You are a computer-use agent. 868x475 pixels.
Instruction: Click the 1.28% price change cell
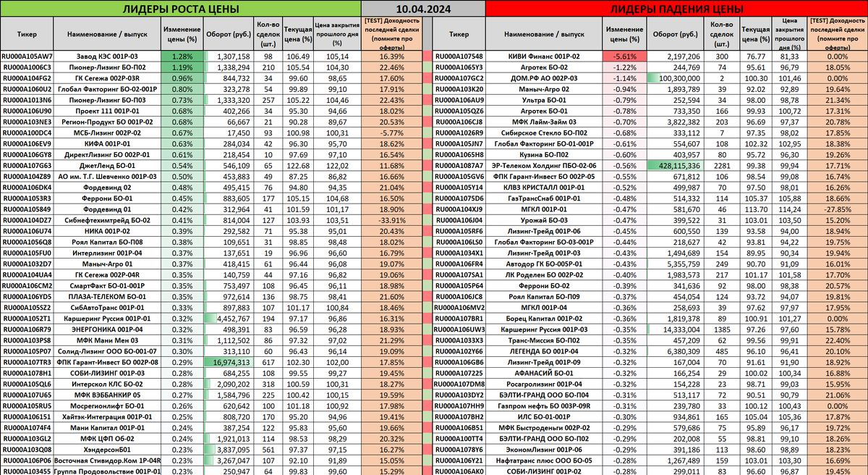[183, 56]
